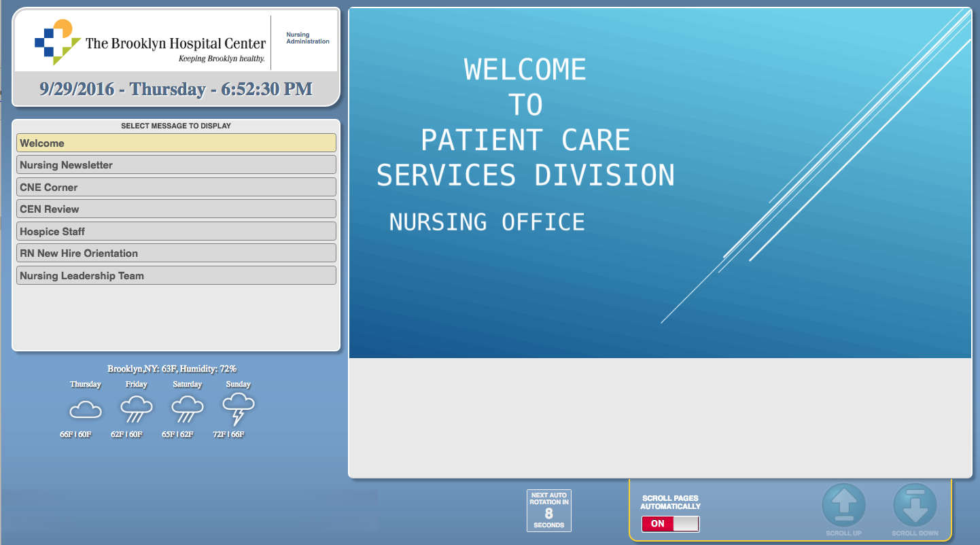980x545 pixels.
Task: Click the Nursing Administration label
Action: tap(307, 38)
